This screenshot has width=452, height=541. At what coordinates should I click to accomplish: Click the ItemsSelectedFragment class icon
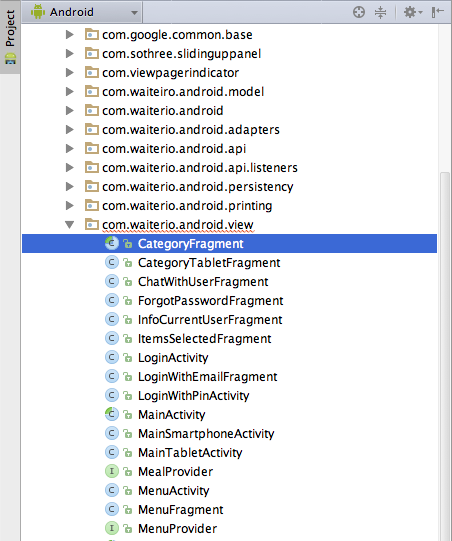coord(112,338)
